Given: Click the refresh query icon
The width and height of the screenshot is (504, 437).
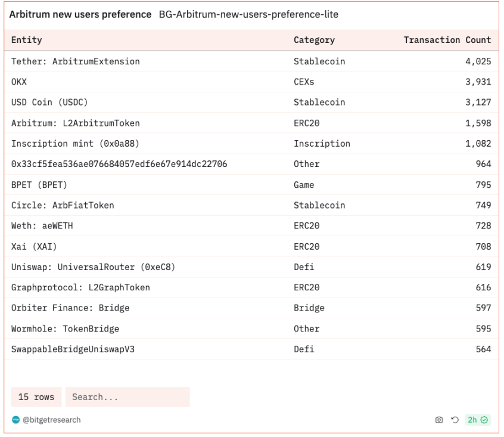Looking at the screenshot, I should 455,420.
